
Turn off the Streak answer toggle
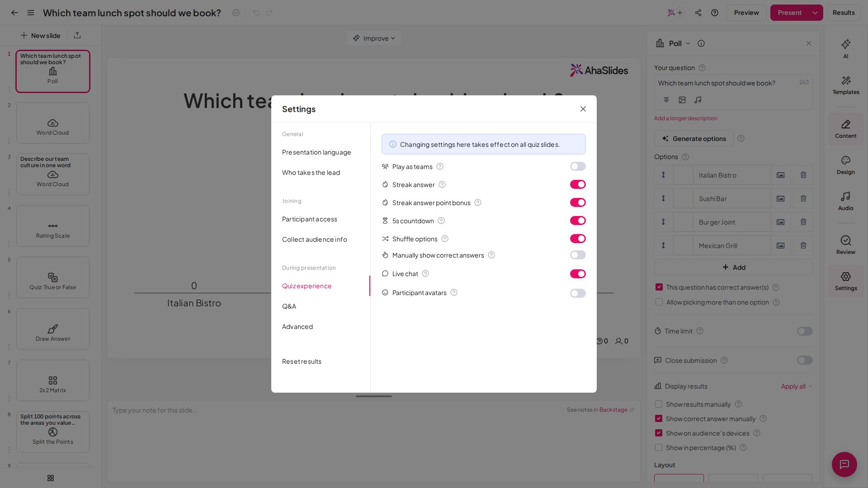pyautogui.click(x=578, y=184)
